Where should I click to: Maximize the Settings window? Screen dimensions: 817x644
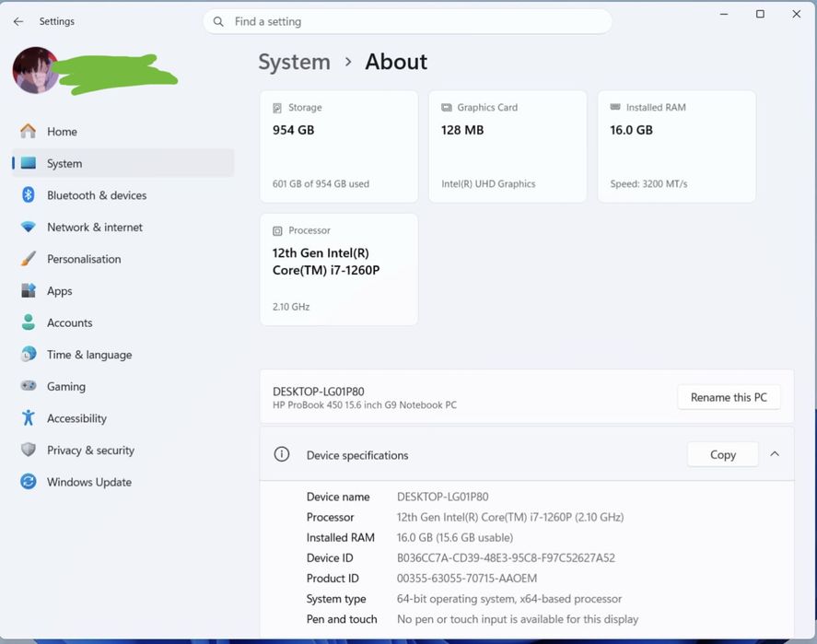pyautogui.click(x=760, y=14)
